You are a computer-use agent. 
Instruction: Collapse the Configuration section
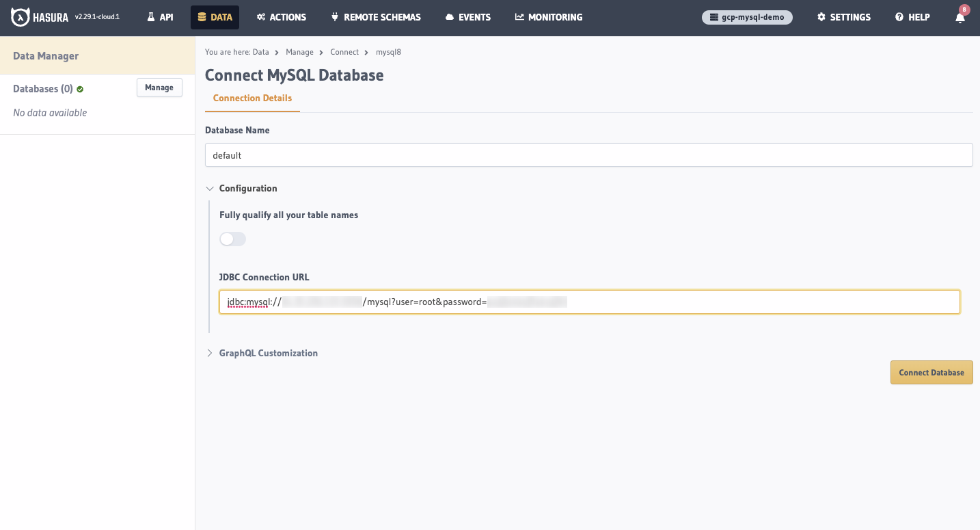(241, 188)
